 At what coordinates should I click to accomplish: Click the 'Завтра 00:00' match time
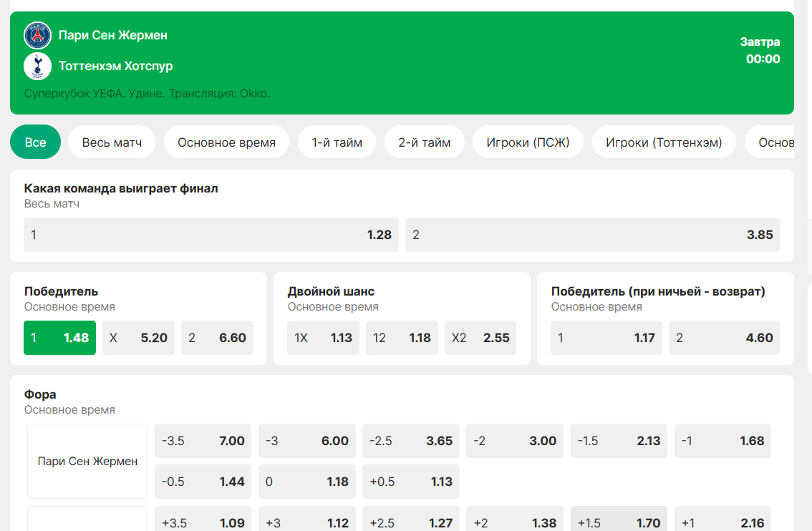coord(760,50)
